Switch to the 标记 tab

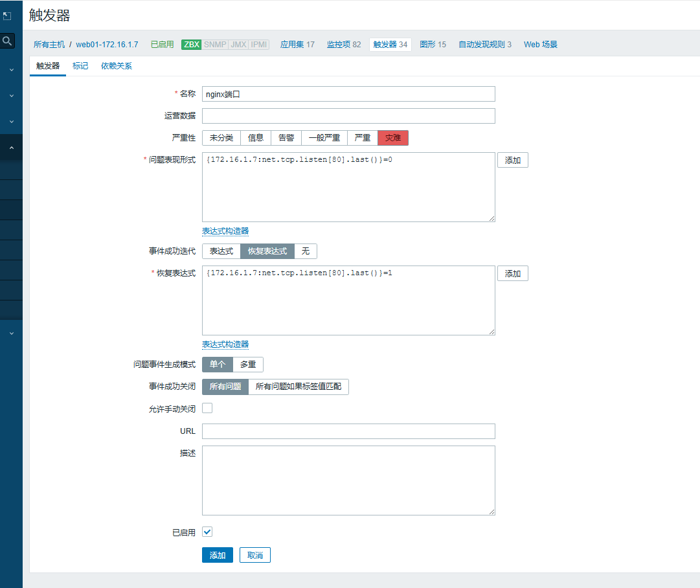coord(80,66)
